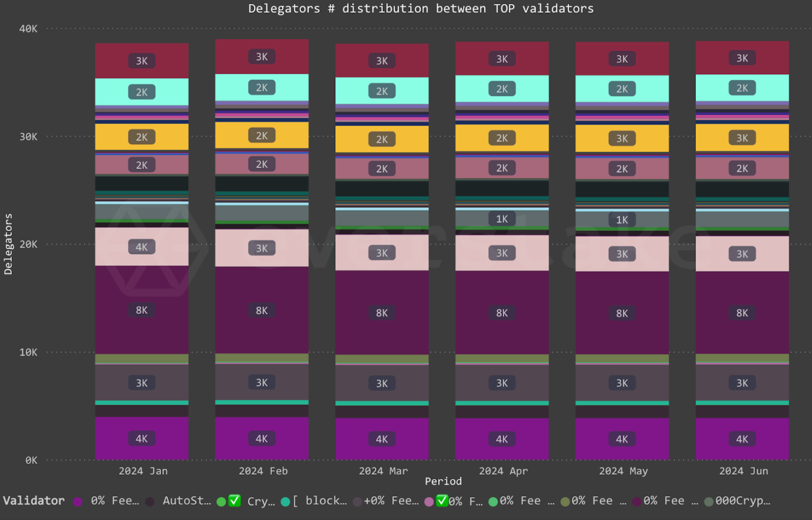Click the 'Period' x-axis title
This screenshot has height=520, width=812.
pos(443,481)
